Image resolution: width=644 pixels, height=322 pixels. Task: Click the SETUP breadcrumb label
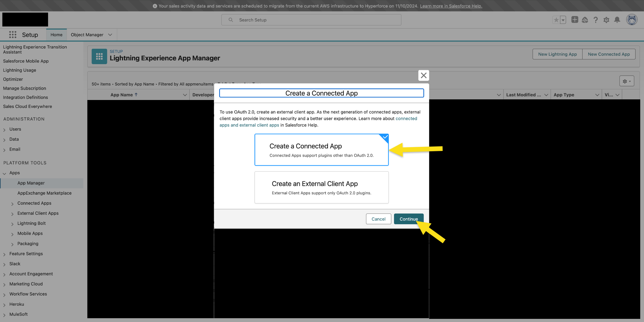point(116,51)
